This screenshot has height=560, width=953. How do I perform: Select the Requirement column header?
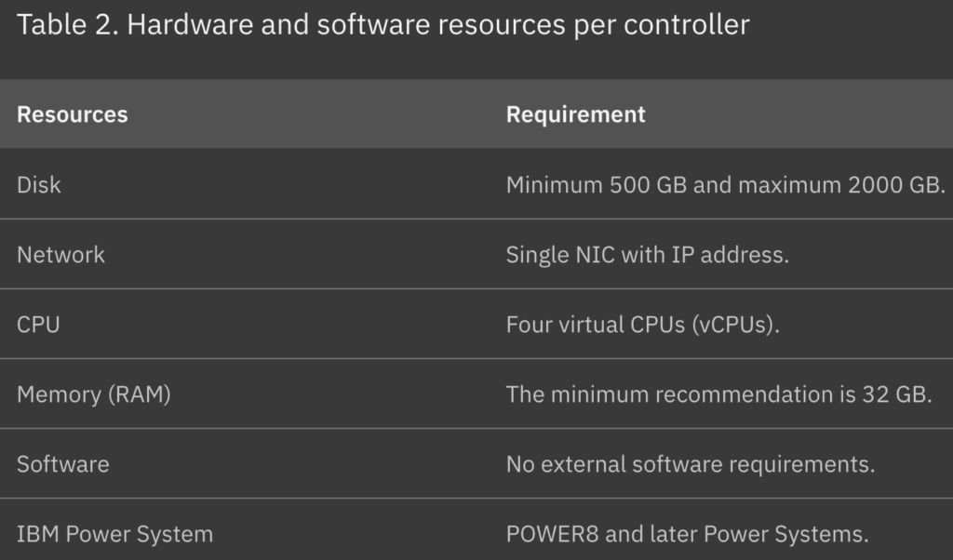[575, 114]
